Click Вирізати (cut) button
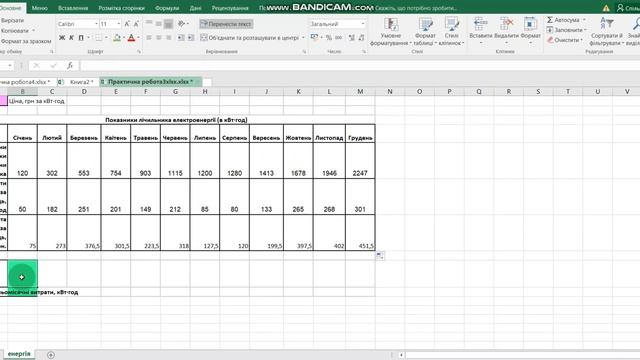 tap(12, 20)
